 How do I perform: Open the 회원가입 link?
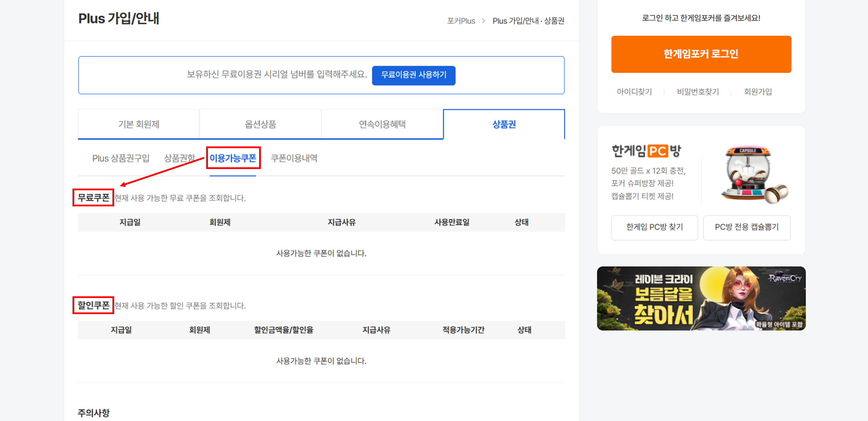757,92
